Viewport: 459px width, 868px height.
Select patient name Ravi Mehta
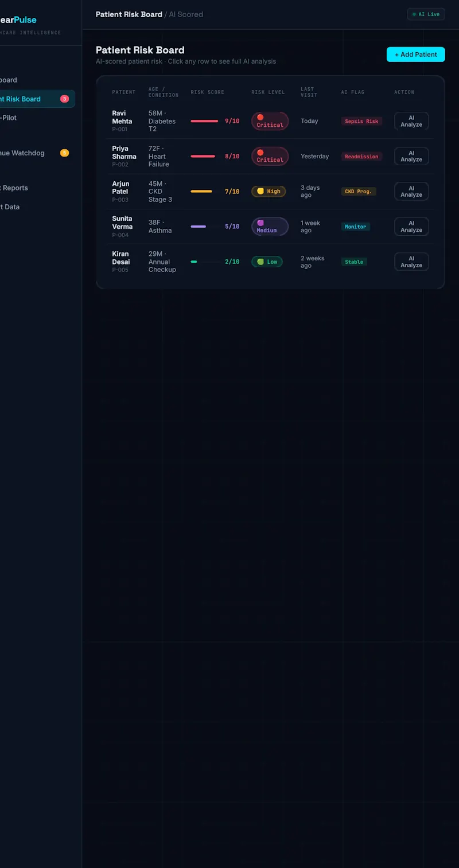point(122,117)
